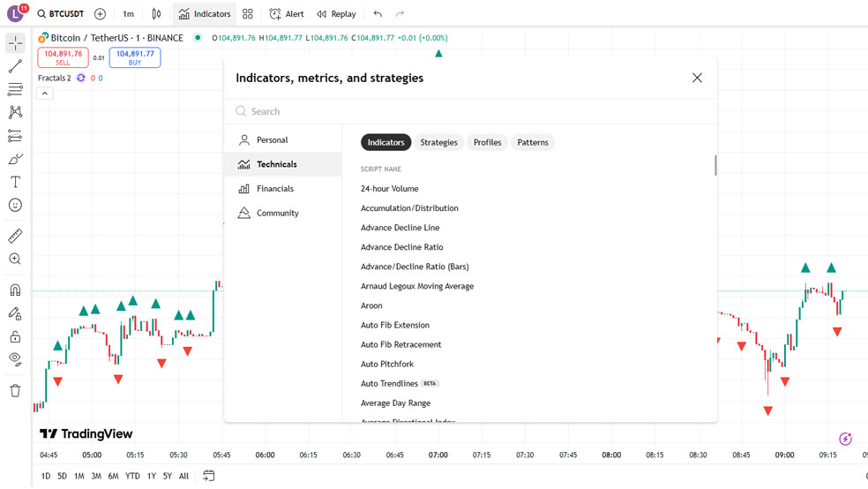This screenshot has width=868, height=489.
Task: Set chart range to YTD
Action: click(x=132, y=476)
